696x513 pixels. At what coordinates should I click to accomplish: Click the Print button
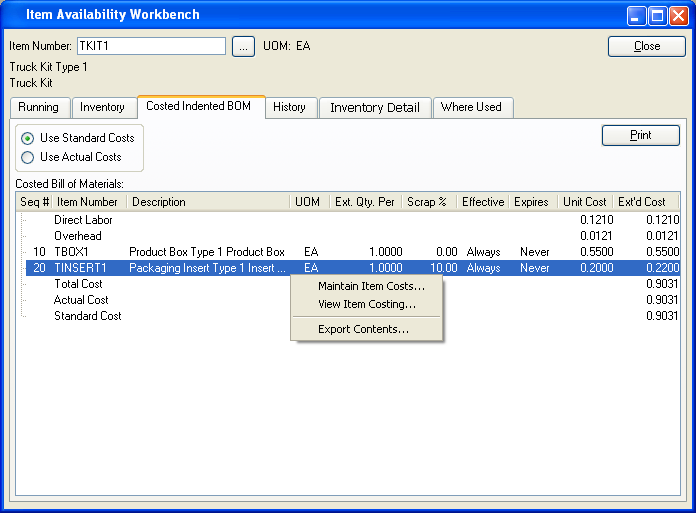(641, 135)
